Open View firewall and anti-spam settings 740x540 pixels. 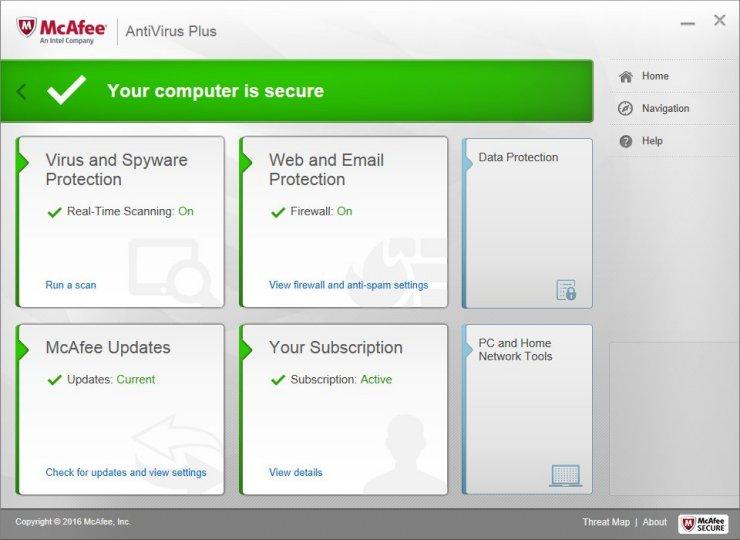coord(348,285)
